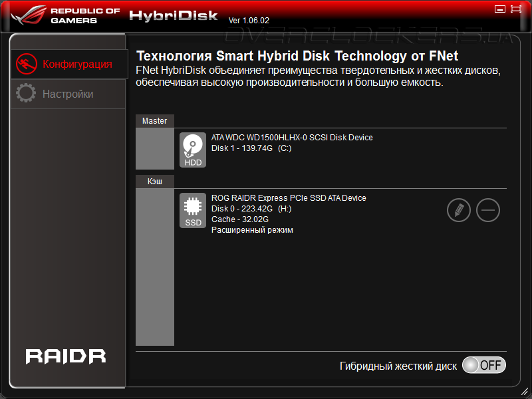Click the RAIDR logo in sidebar
This screenshot has height=399, width=532.
point(66,356)
